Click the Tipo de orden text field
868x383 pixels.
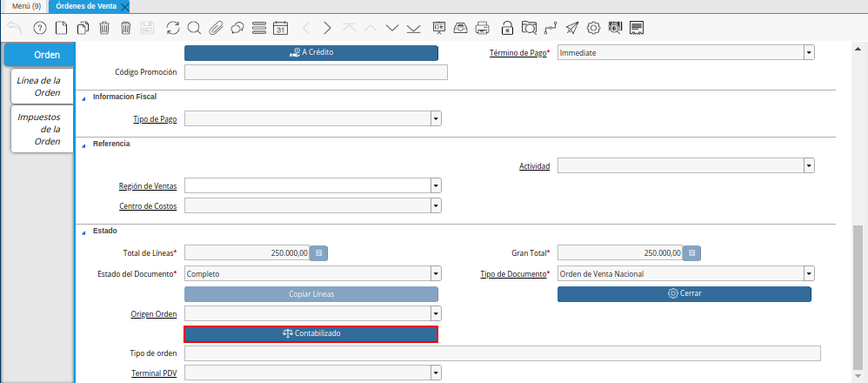coord(502,353)
